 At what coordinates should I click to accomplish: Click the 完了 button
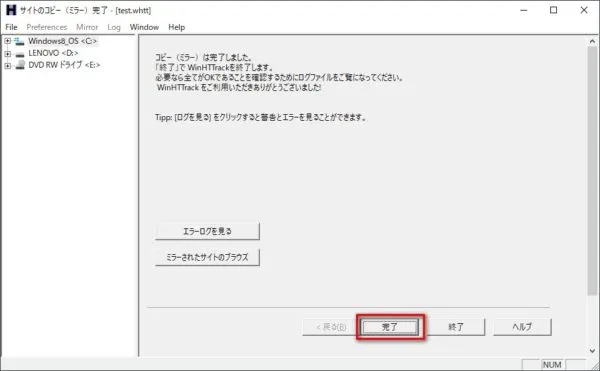pos(390,327)
